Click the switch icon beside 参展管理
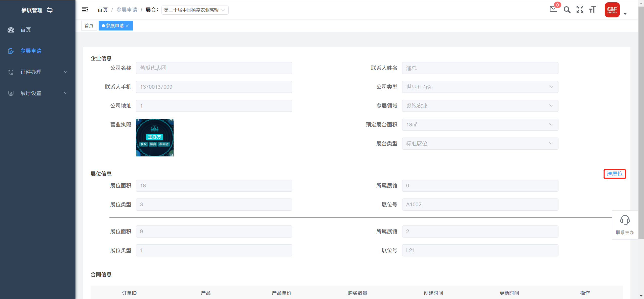This screenshot has height=299, width=644. click(50, 10)
